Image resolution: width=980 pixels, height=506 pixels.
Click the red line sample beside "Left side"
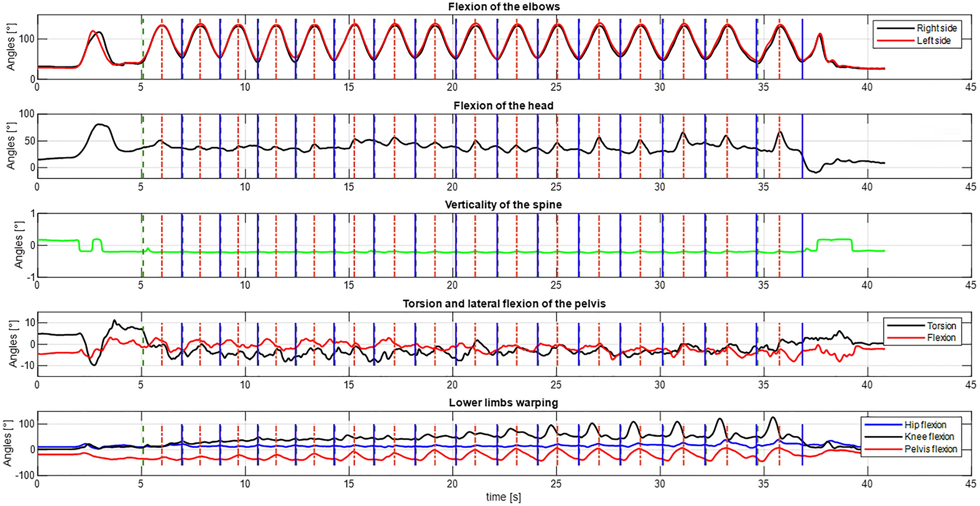[896, 41]
